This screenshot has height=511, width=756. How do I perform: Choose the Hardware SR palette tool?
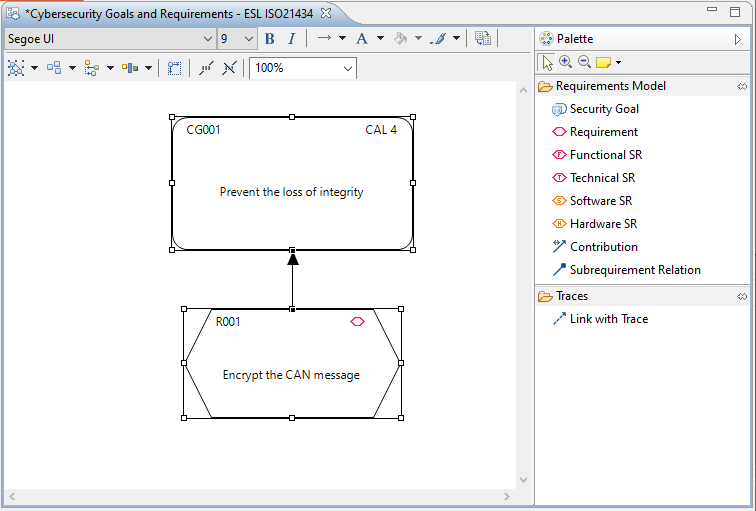[602, 224]
